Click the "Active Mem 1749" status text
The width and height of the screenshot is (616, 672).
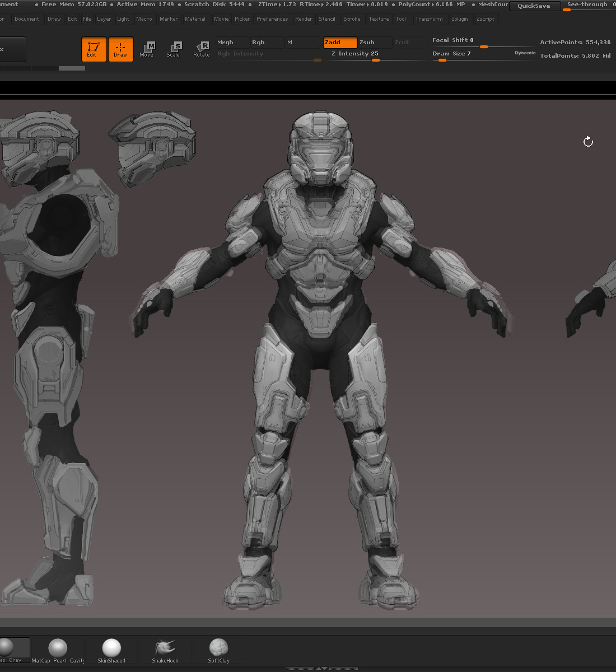pos(145,4)
